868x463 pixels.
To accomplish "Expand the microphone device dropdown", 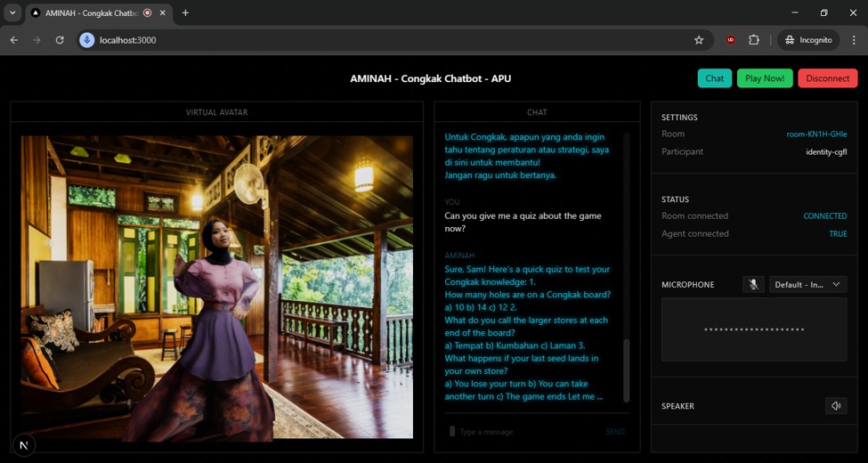I will 807,285.
